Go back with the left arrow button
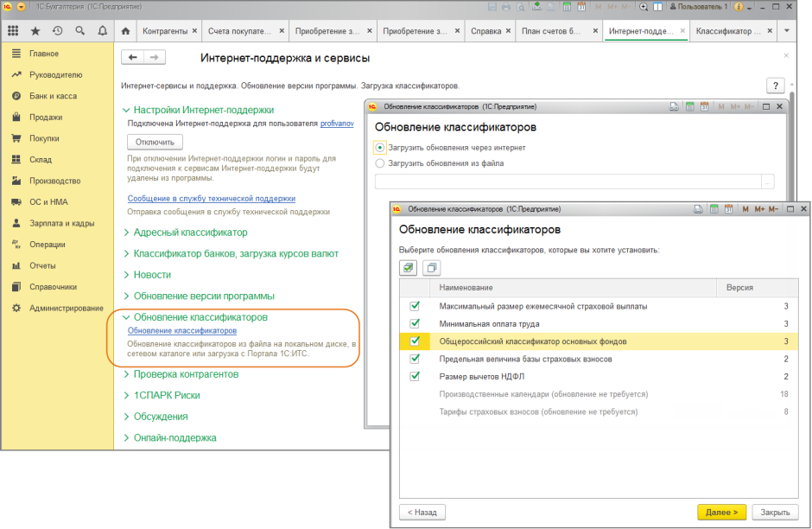The width and height of the screenshot is (812, 529). point(132,58)
